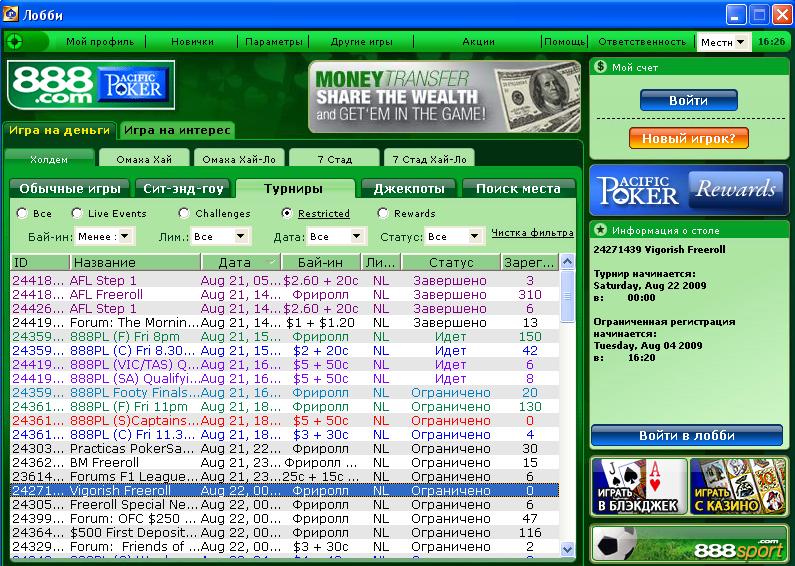Click tournament list scrollbar up arrow

(567, 262)
